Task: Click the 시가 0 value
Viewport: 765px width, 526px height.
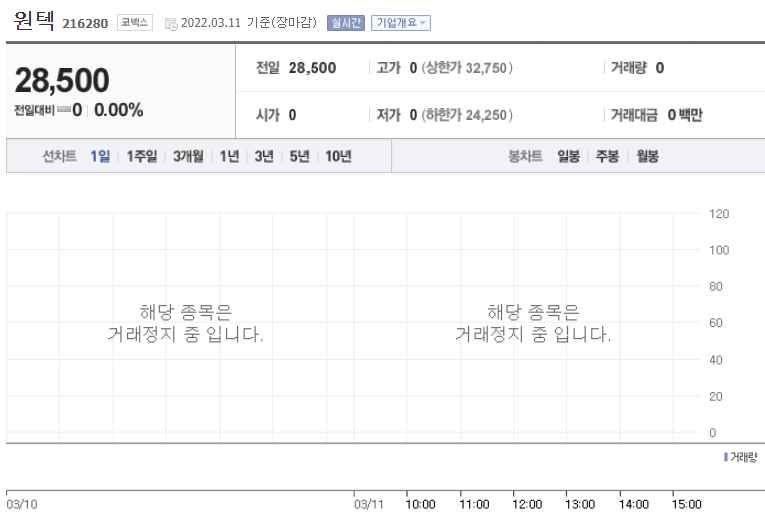Action: click(x=292, y=115)
